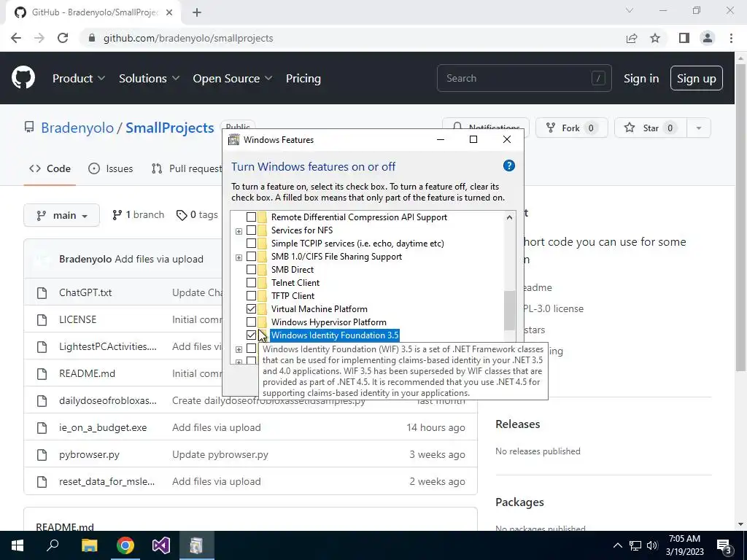747x560 pixels.
Task: Click the browser page vertical scrollbar
Action: tap(740, 217)
